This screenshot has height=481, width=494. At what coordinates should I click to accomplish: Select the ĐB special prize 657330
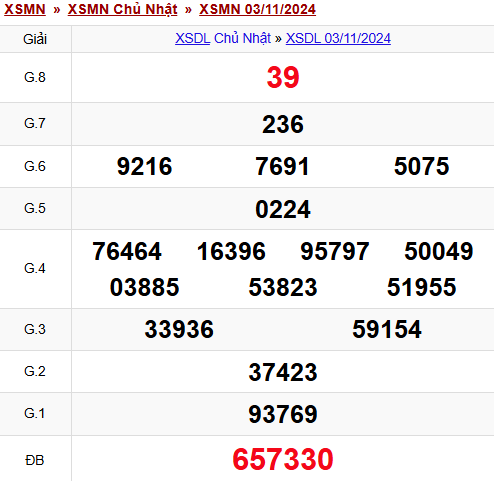[x=283, y=459]
